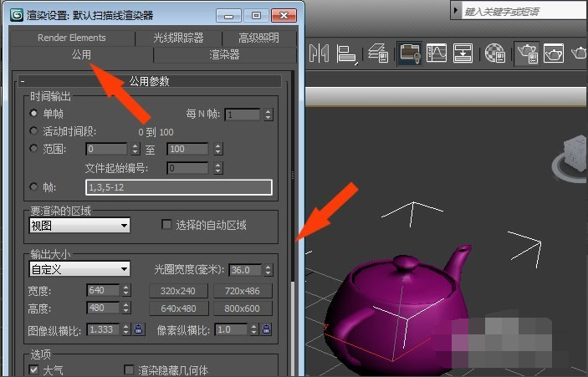The height and width of the screenshot is (377, 588).
Task: Select 活动时间段 active time segment option
Action: [33, 130]
